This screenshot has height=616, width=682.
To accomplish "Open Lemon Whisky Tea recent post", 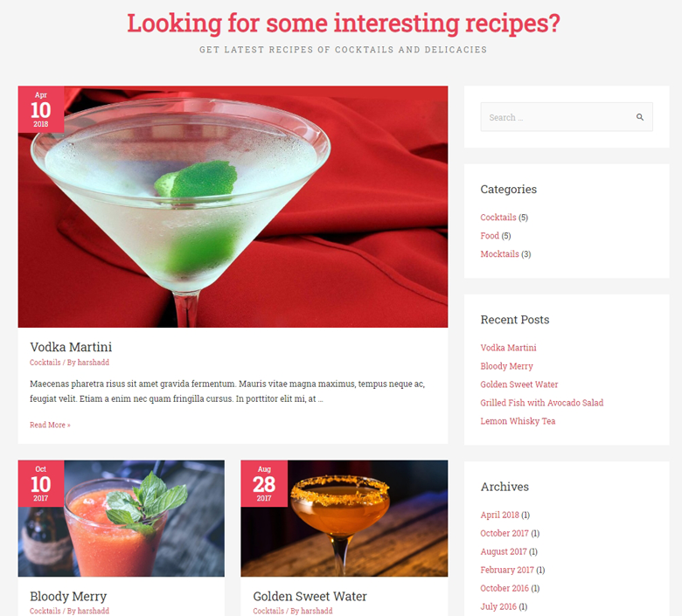I will [518, 421].
